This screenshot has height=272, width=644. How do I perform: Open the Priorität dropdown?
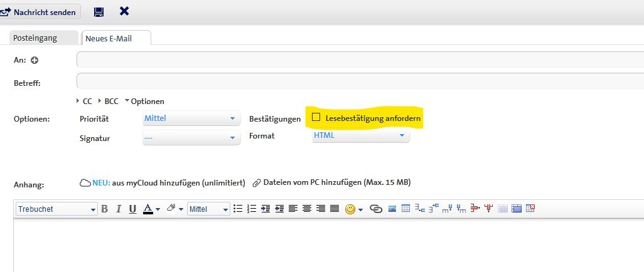tap(191, 118)
